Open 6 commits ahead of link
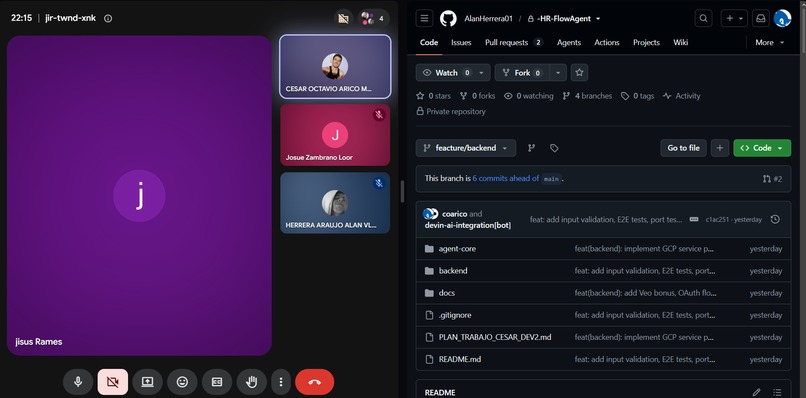806x398 pixels. coord(505,178)
